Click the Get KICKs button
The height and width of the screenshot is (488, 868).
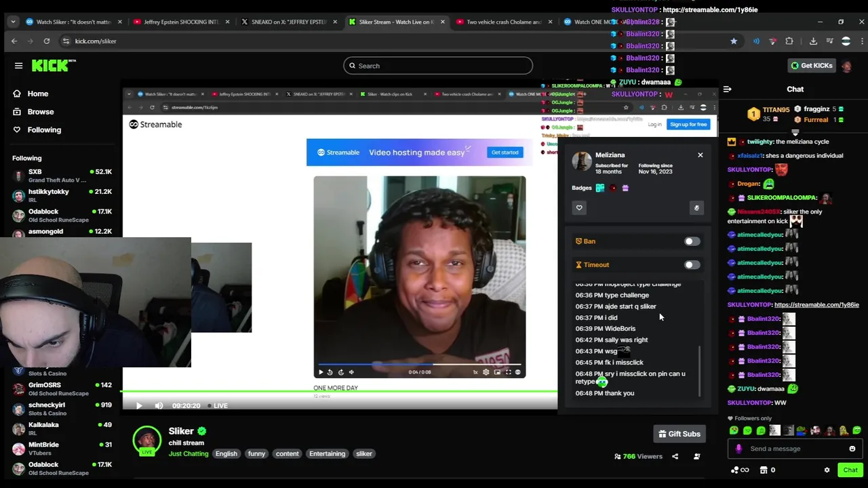coord(811,66)
